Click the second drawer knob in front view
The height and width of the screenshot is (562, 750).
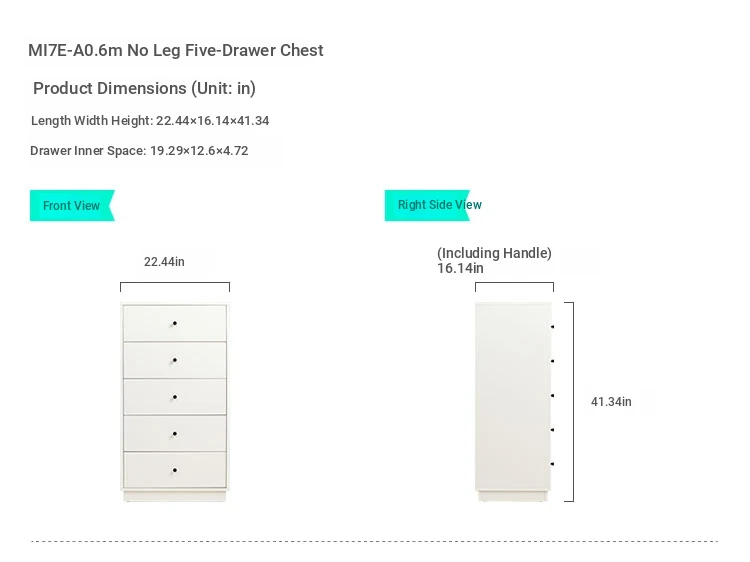[x=175, y=360]
